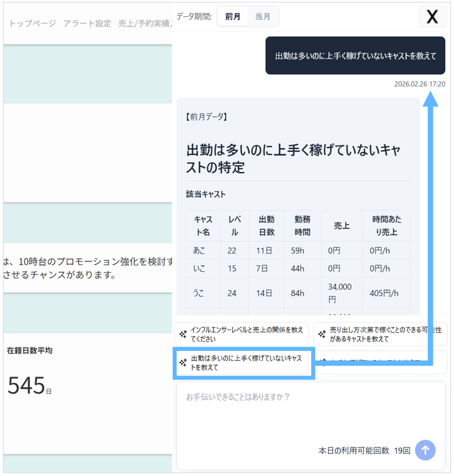Viewport: 454px width, 476px height.
Task: Switch data period to 当月
Action: point(263,17)
